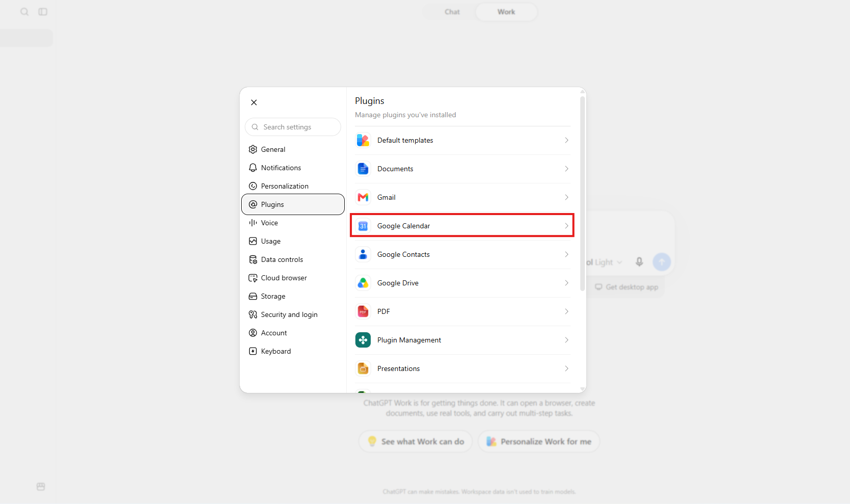Open Cloud browser settings
Screen dimensions: 850x504
click(x=293, y=278)
